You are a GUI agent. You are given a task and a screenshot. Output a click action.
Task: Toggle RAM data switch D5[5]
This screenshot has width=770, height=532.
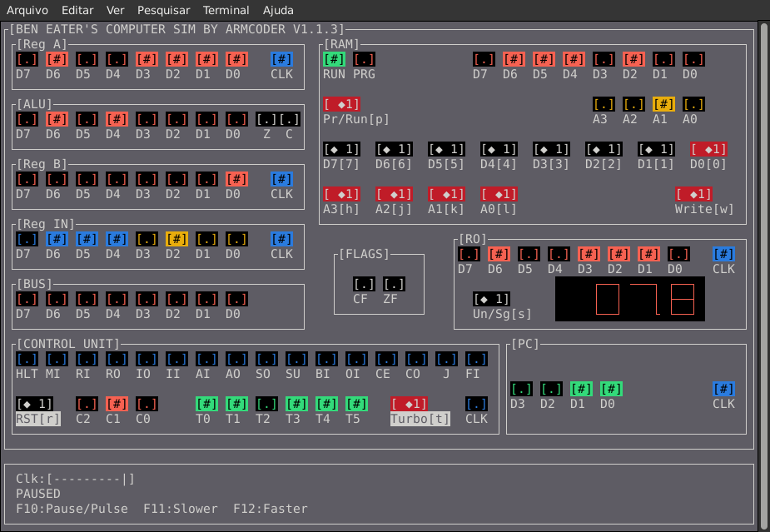446,149
